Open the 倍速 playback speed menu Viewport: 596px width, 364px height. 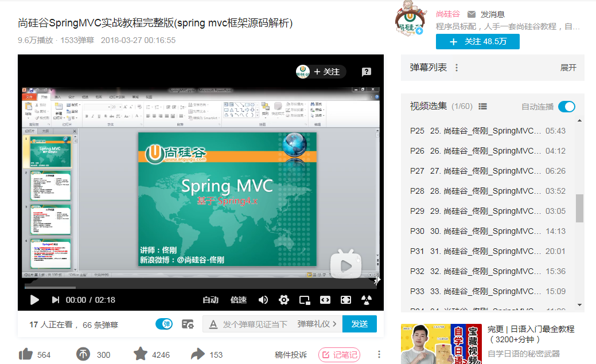pos(239,299)
